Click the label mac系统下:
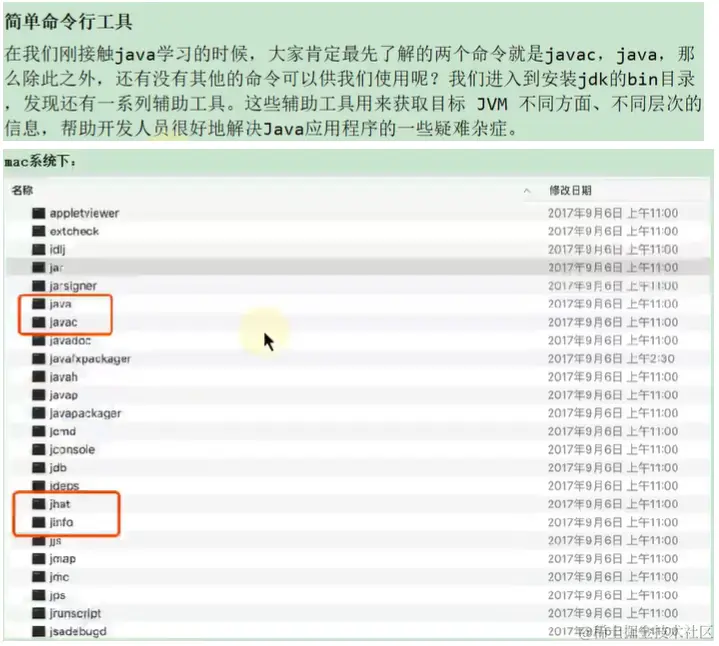The width and height of the screenshot is (719, 646). tap(40, 161)
